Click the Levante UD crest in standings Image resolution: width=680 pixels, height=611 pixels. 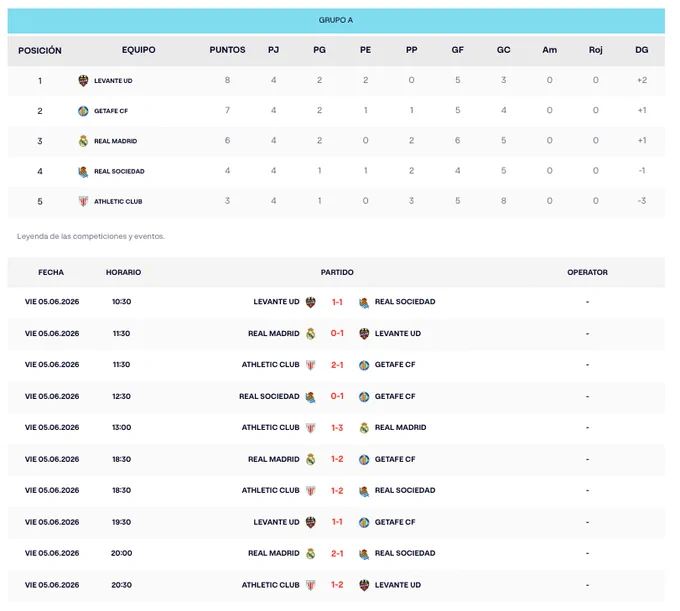tap(83, 81)
